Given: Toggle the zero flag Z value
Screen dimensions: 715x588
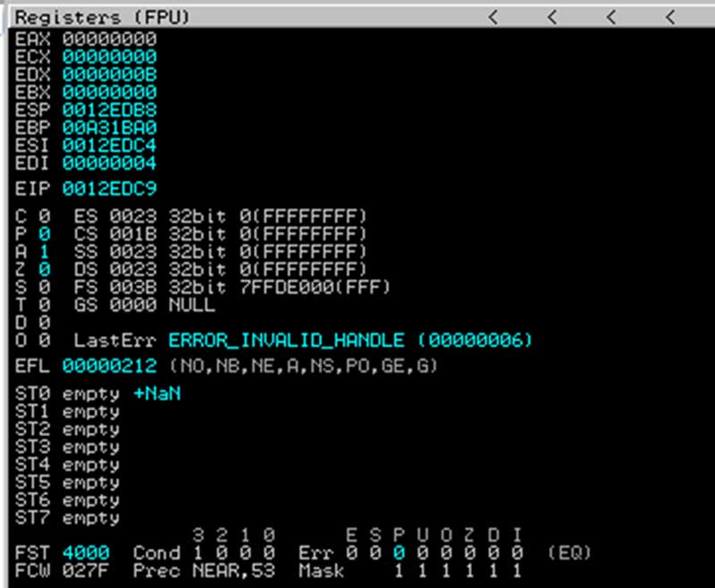Looking at the screenshot, I should (45, 269).
